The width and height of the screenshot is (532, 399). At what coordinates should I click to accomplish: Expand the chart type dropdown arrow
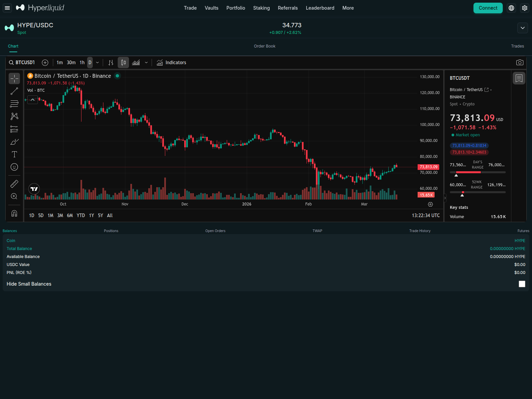point(146,62)
